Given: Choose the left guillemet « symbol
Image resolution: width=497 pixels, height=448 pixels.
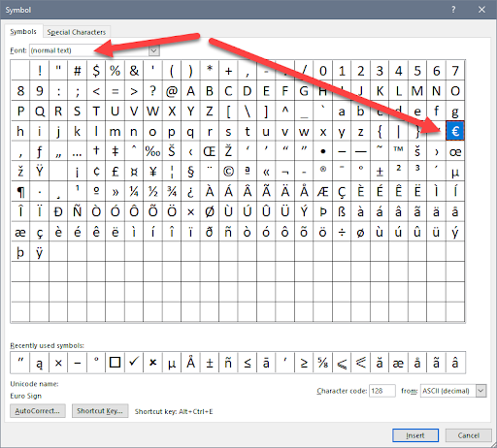Looking at the screenshot, I should point(266,171).
